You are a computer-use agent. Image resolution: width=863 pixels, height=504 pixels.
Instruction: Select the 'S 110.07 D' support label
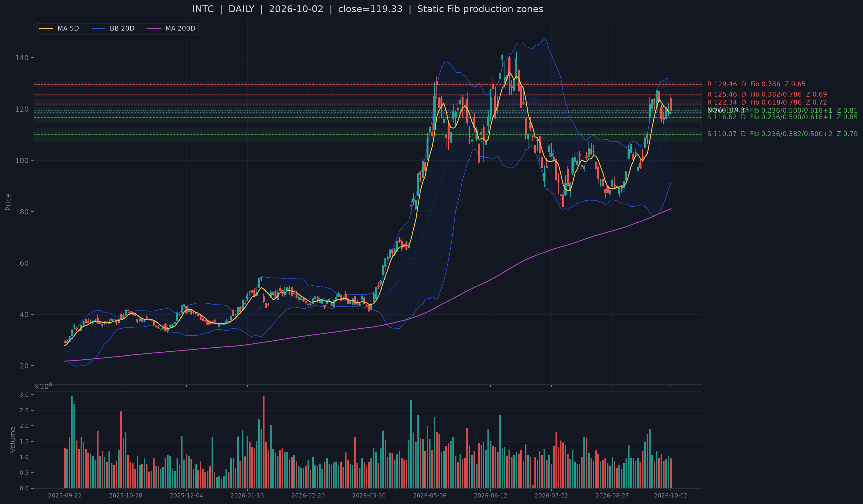(782, 134)
